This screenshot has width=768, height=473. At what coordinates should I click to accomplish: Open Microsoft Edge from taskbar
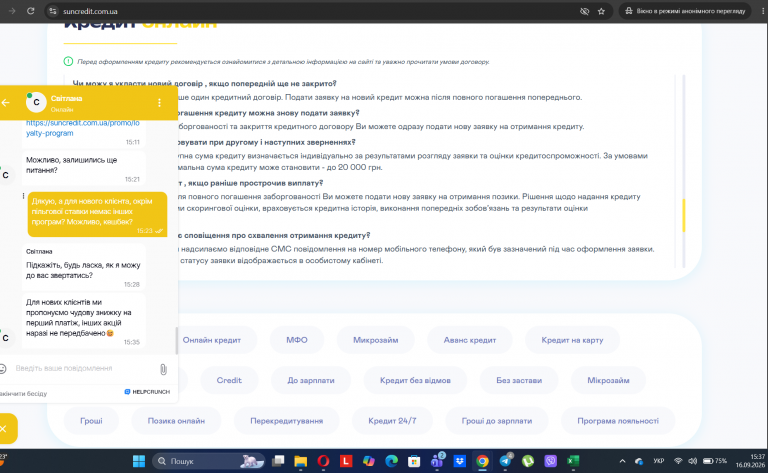(x=391, y=461)
